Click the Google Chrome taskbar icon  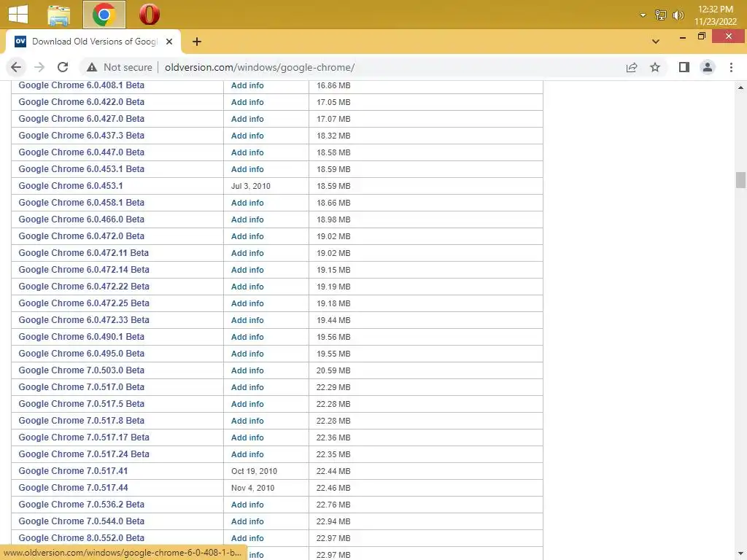pyautogui.click(x=104, y=15)
